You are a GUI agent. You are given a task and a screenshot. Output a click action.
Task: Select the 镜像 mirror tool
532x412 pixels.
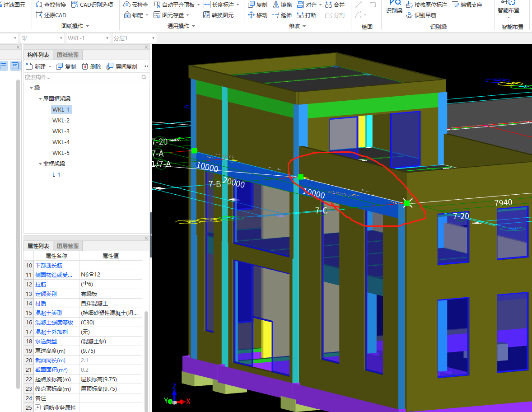[x=282, y=5]
